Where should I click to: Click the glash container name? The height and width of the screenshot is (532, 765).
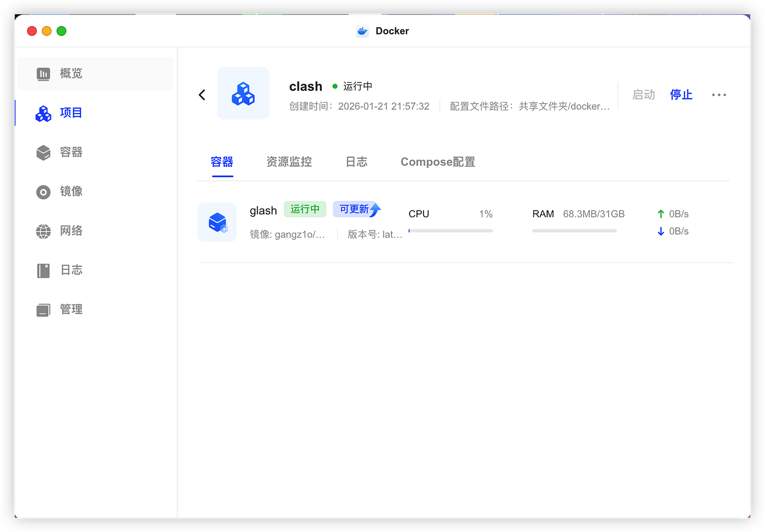pos(263,211)
